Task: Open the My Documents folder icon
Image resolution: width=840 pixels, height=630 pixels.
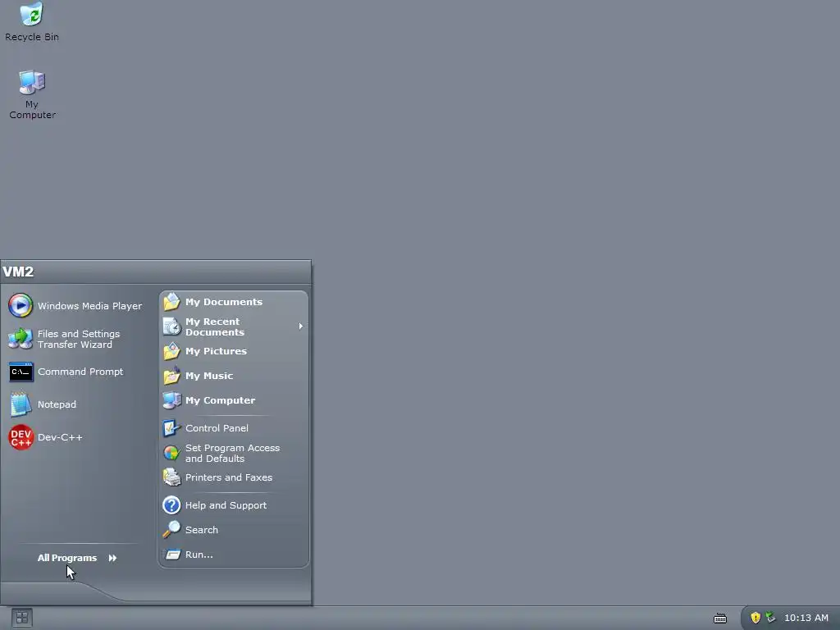Action: coord(171,302)
